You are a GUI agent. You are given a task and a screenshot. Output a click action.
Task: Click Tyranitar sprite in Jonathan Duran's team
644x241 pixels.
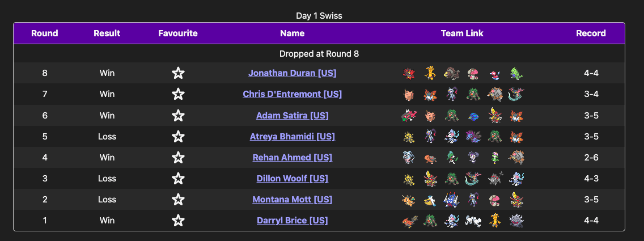[x=516, y=73]
